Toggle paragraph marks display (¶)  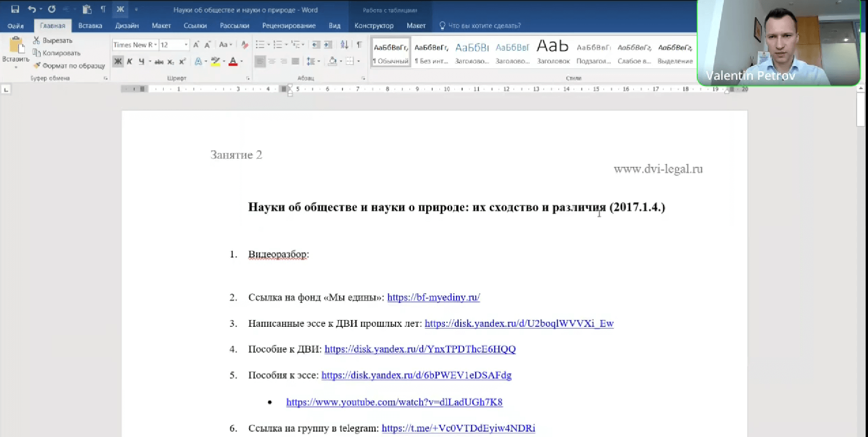pos(359,44)
